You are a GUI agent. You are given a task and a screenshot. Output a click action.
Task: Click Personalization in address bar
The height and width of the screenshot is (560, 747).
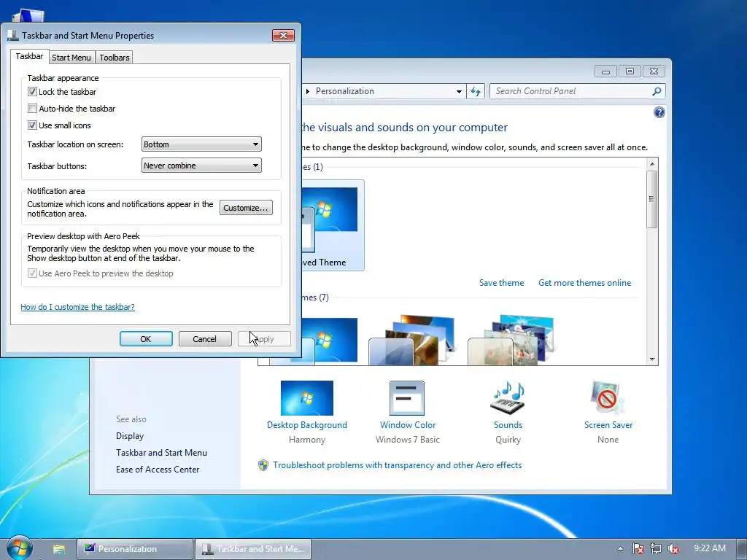pyautogui.click(x=345, y=91)
